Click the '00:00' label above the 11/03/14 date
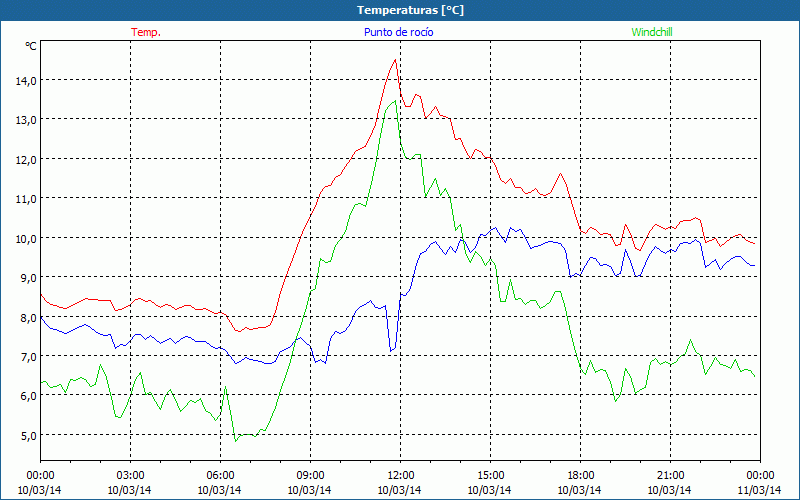The height and width of the screenshot is (500, 800). coord(760,476)
